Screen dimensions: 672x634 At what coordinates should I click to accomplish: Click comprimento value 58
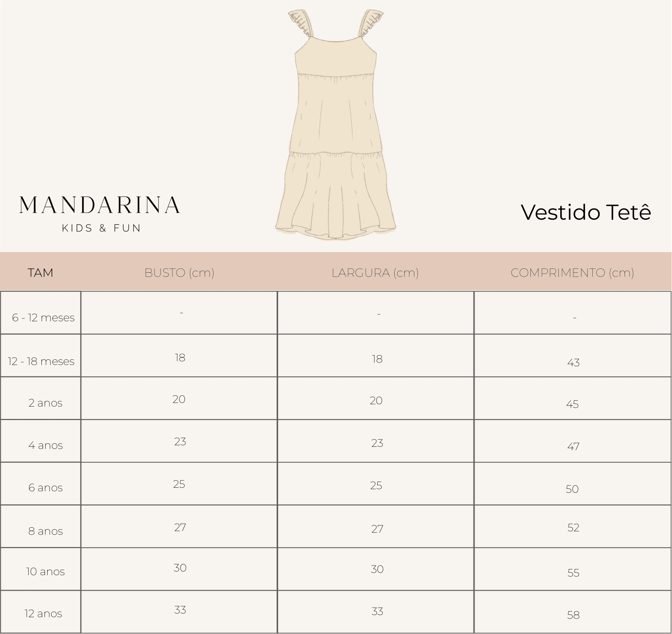pos(573,615)
